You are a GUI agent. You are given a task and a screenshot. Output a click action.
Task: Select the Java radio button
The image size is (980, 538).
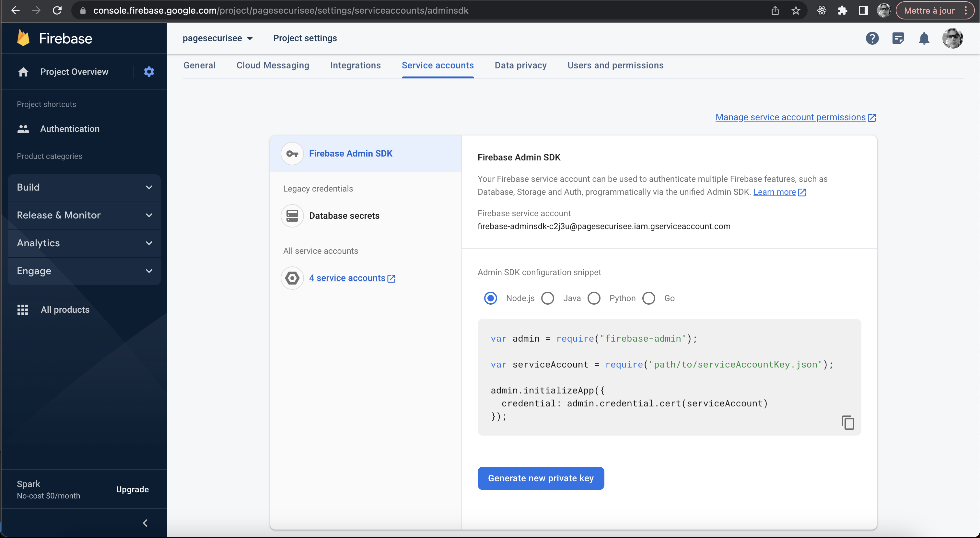pos(547,298)
